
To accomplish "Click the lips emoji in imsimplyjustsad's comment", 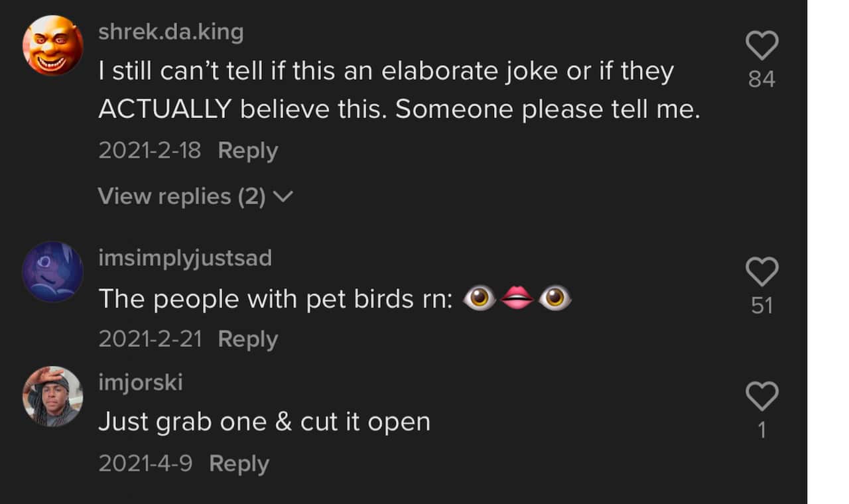I will pos(517,298).
